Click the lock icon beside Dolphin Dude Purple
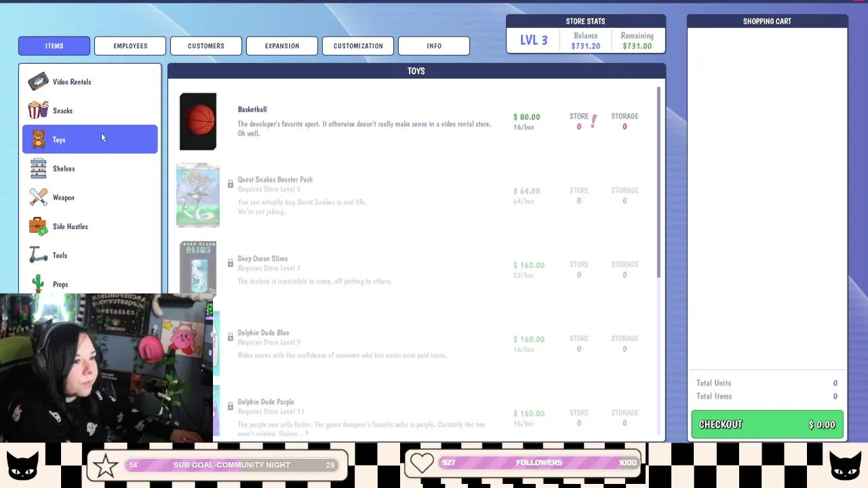 click(x=230, y=406)
